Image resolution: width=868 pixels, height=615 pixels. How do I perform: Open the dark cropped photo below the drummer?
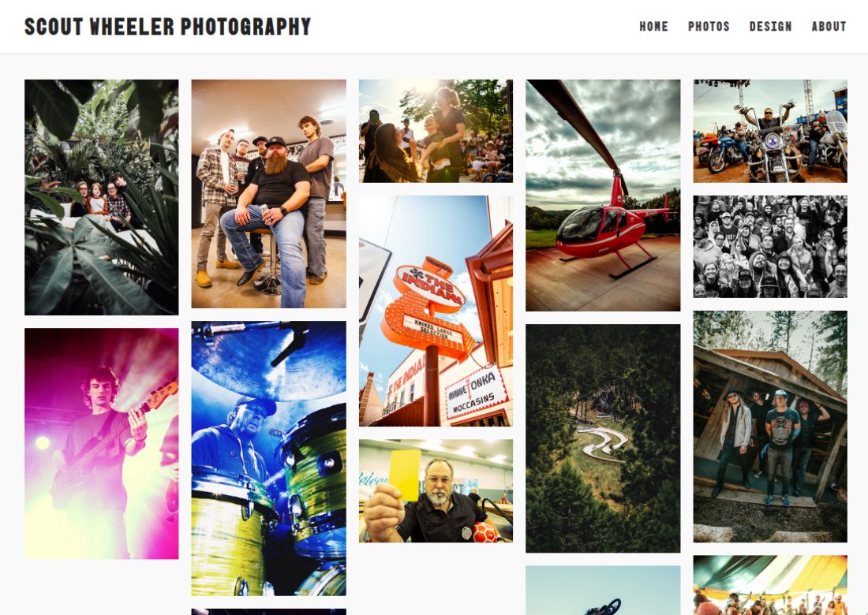point(268,612)
